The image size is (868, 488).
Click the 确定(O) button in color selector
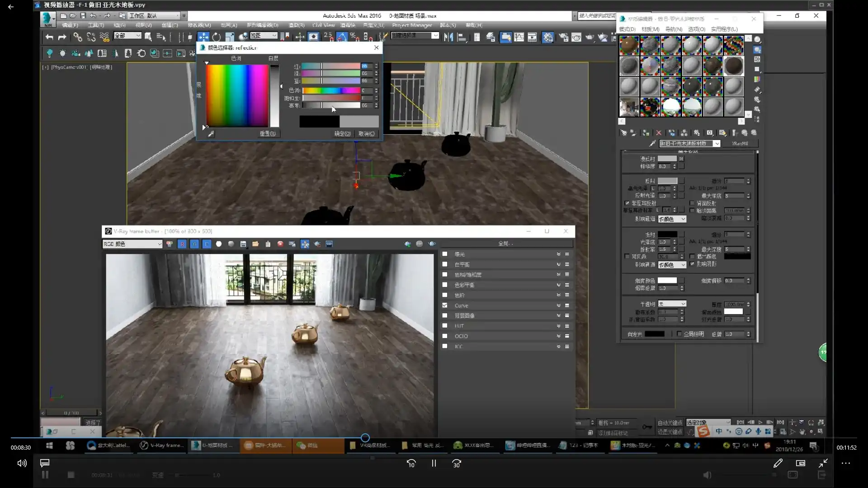coord(342,134)
